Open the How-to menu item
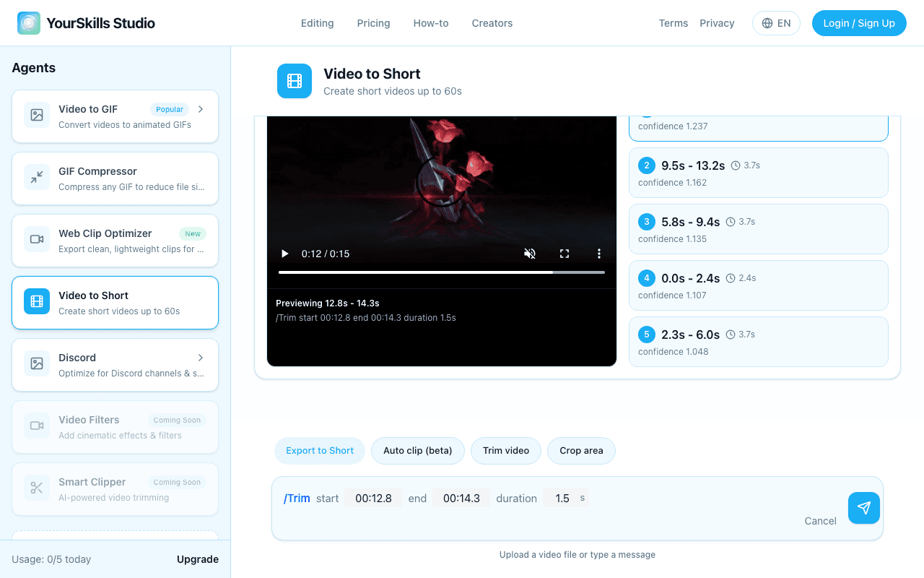Image resolution: width=924 pixels, height=578 pixels. (431, 23)
